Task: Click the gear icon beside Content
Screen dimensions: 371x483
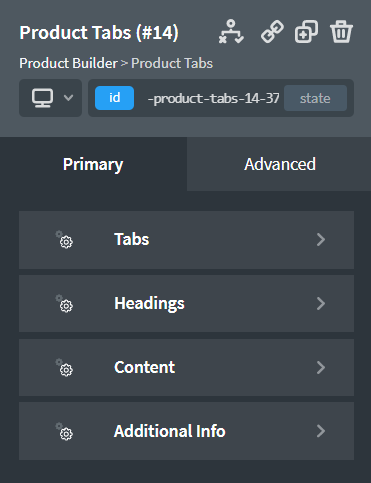Action: coord(64,367)
